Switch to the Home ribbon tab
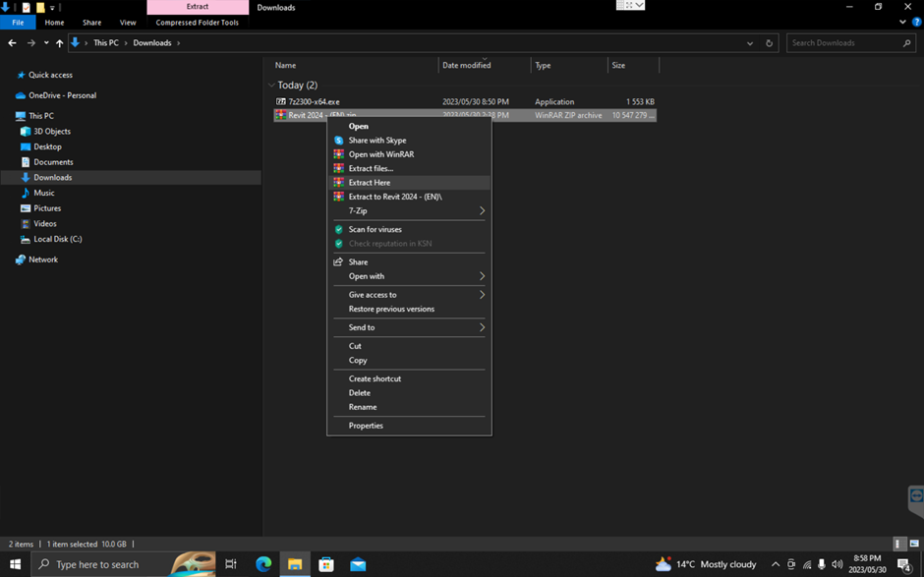This screenshot has height=577, width=924. tap(54, 23)
